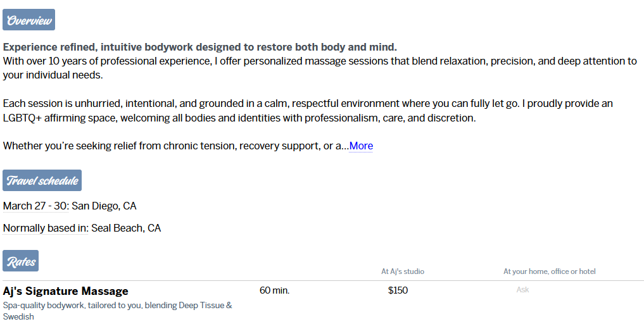Click the 60 min. duration
Viewport: 644px width, 336px height.
click(x=274, y=290)
